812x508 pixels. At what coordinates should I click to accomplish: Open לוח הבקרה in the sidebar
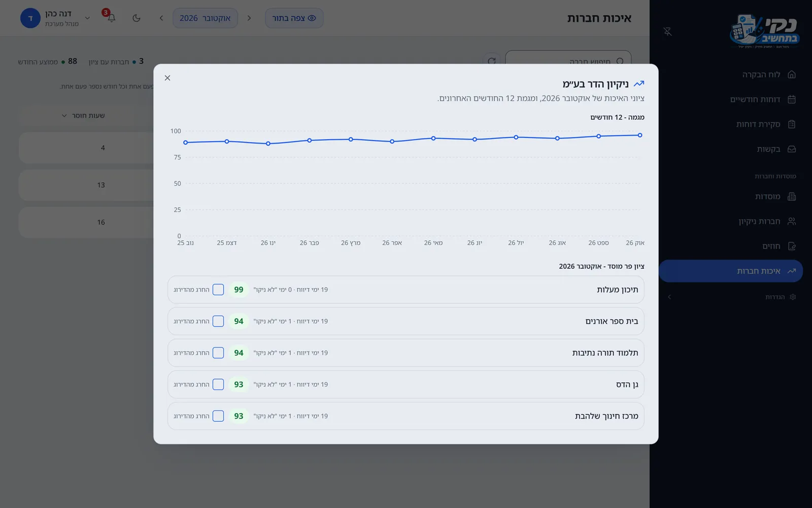pyautogui.click(x=731, y=75)
